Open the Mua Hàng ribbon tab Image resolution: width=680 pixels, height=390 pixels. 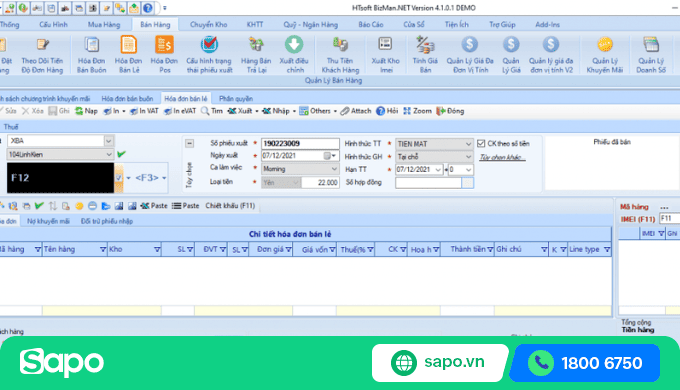click(x=104, y=24)
